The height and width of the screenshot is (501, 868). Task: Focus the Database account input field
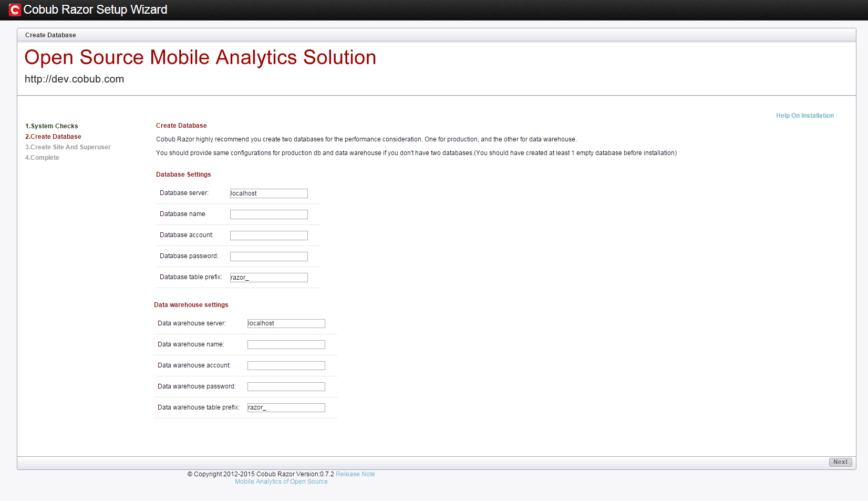[x=268, y=236]
